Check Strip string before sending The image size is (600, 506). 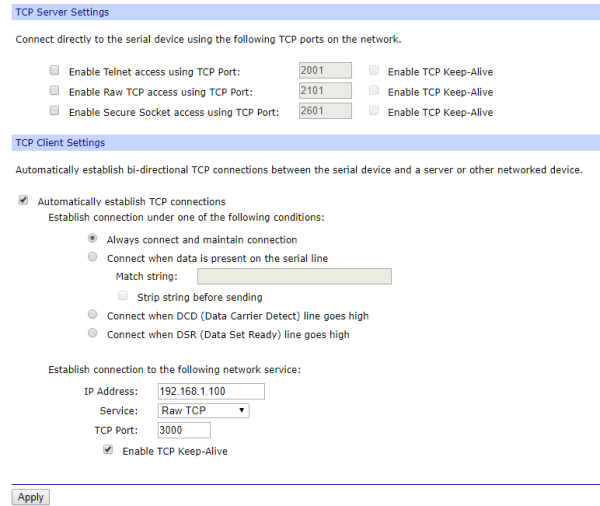[123, 295]
